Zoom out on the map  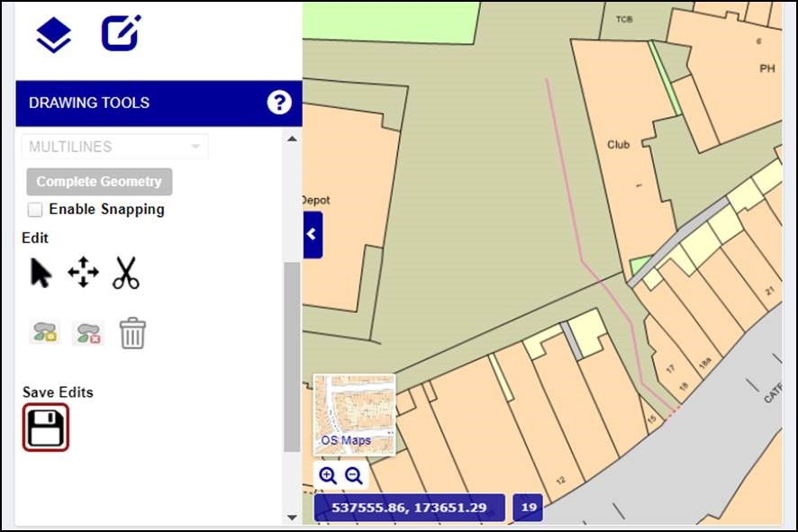[x=354, y=475]
